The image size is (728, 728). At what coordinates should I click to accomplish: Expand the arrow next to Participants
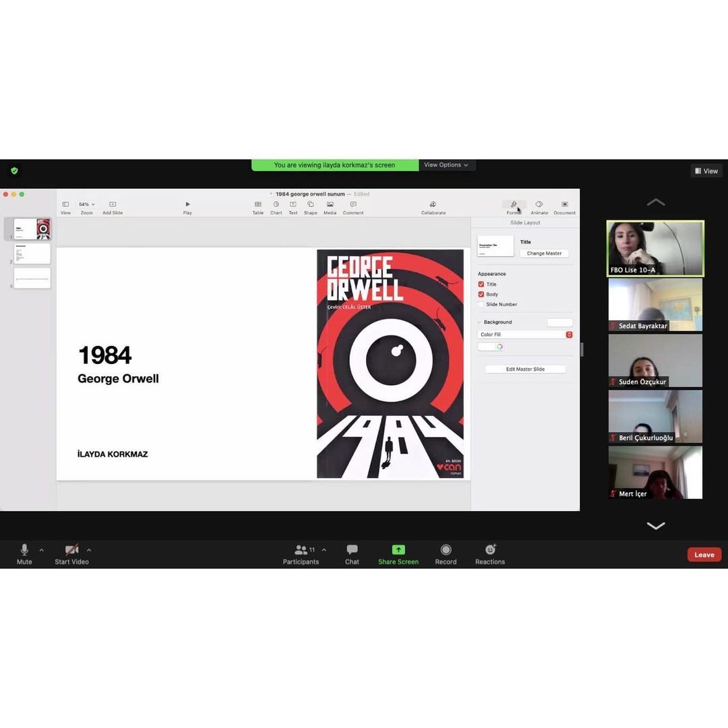(x=324, y=550)
